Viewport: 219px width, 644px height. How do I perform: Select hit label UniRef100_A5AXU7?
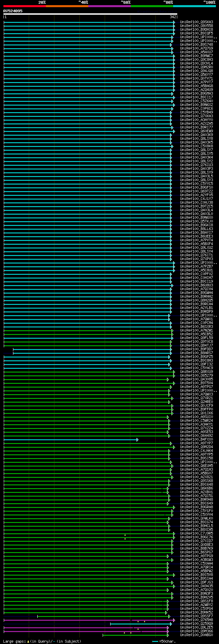(196, 52)
